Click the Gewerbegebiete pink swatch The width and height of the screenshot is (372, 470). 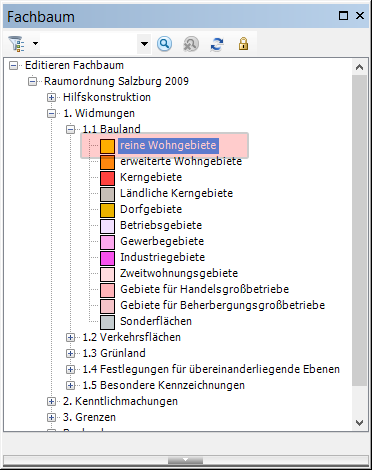pos(107,242)
